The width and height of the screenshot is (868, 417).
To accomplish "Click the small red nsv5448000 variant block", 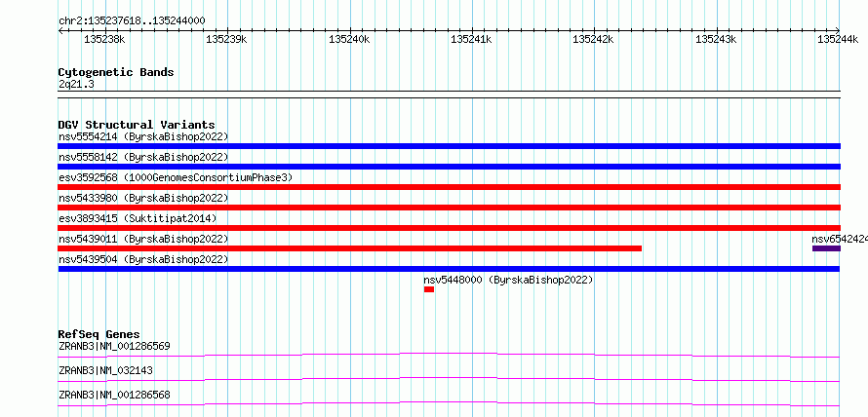I will 429,289.
